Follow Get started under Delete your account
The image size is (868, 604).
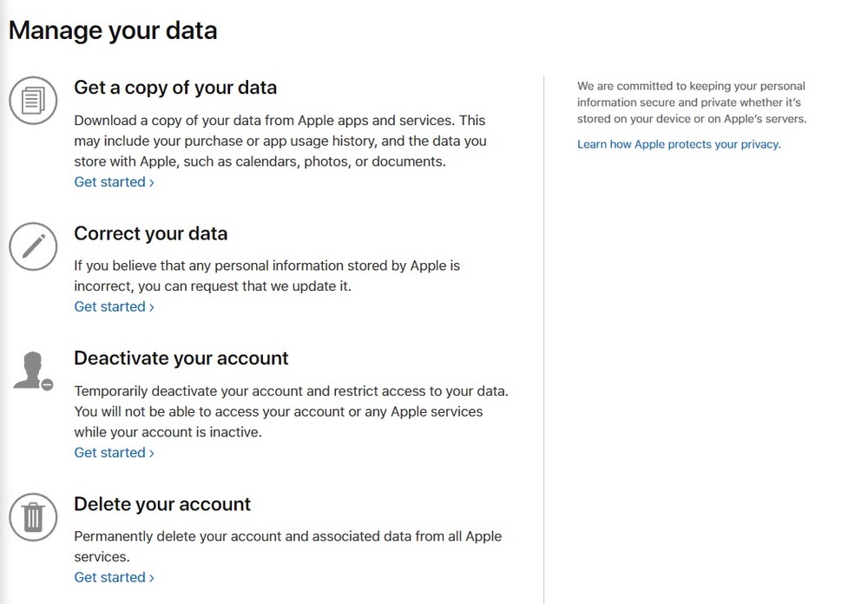(x=114, y=577)
